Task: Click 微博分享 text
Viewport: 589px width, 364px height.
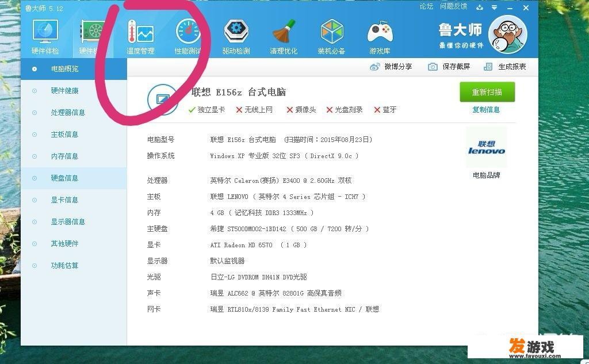Action: click(398, 67)
